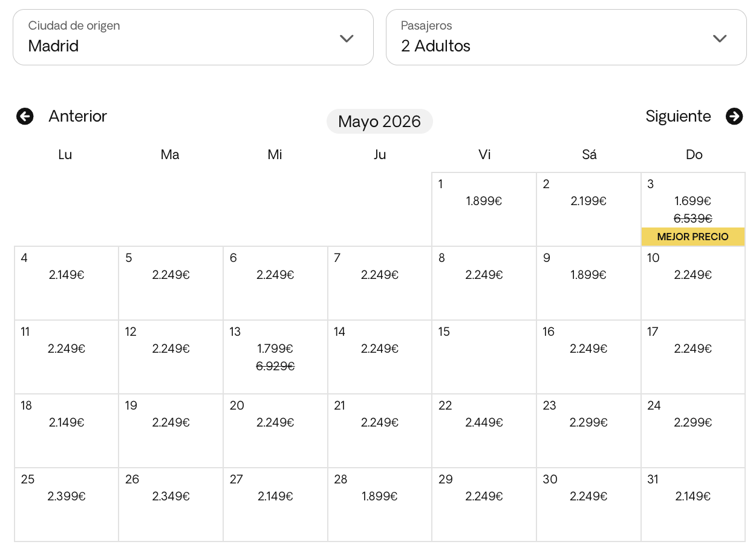Go to the Siguiente month

pyautogui.click(x=678, y=116)
